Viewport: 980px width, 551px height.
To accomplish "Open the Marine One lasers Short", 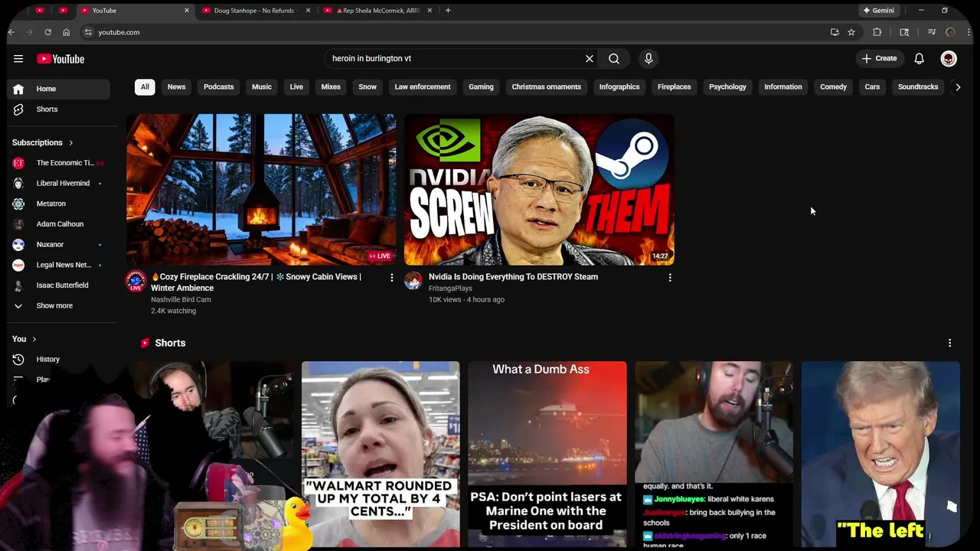I will click(547, 455).
